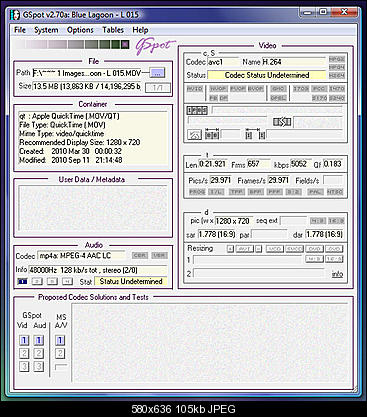
Task: Click the VBR indicator in Audio panel
Action: point(159,256)
